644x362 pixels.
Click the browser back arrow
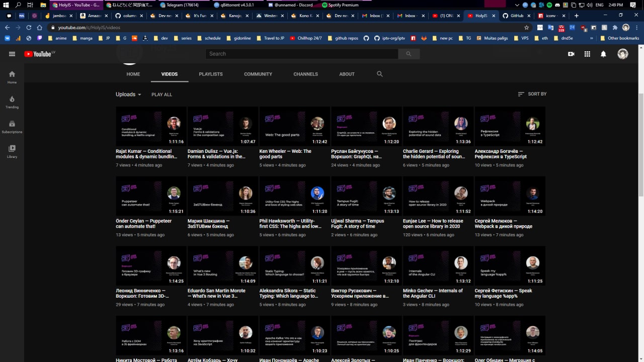(8, 28)
